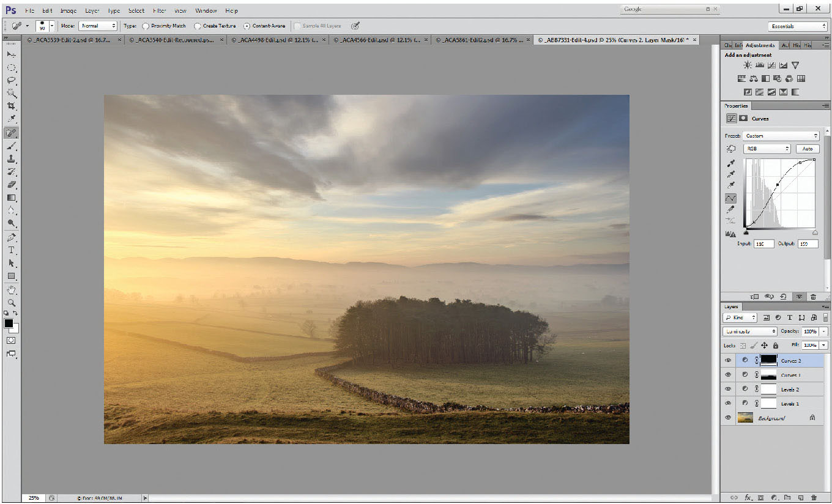The height and width of the screenshot is (504, 832).
Task: Add a Photo Filter adjustment
Action: pyautogui.click(x=777, y=78)
